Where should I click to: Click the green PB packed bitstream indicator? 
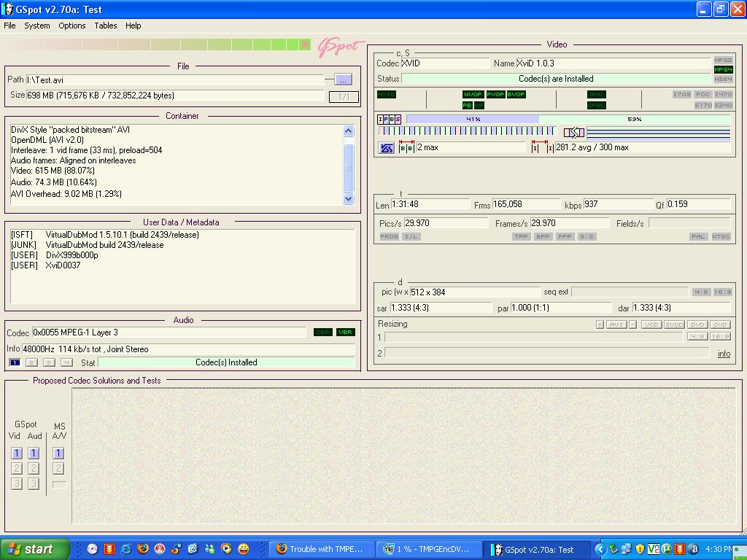467,105
